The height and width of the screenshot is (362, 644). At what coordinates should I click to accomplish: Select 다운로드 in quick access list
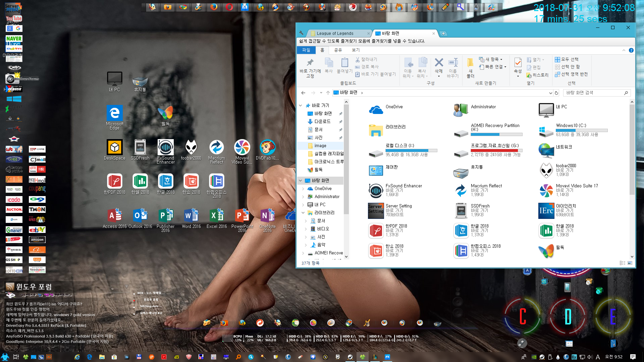tap(322, 122)
